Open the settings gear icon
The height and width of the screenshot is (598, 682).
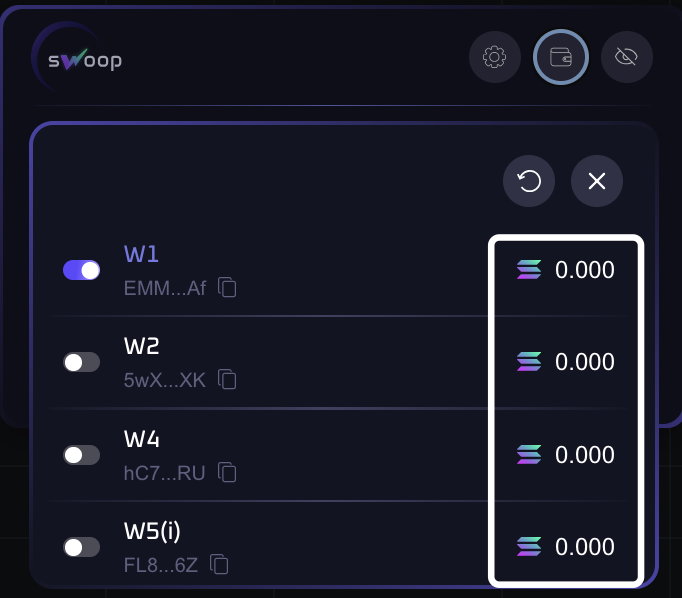tap(494, 58)
